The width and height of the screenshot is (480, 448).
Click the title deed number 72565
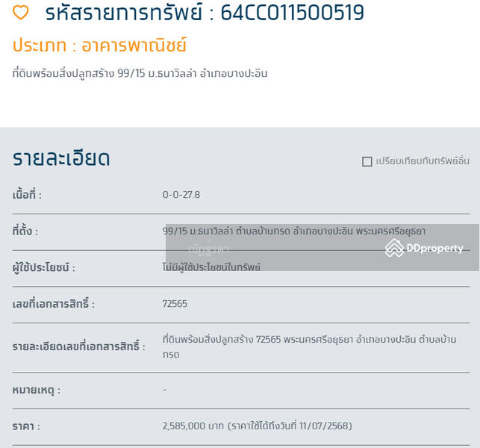tap(175, 304)
